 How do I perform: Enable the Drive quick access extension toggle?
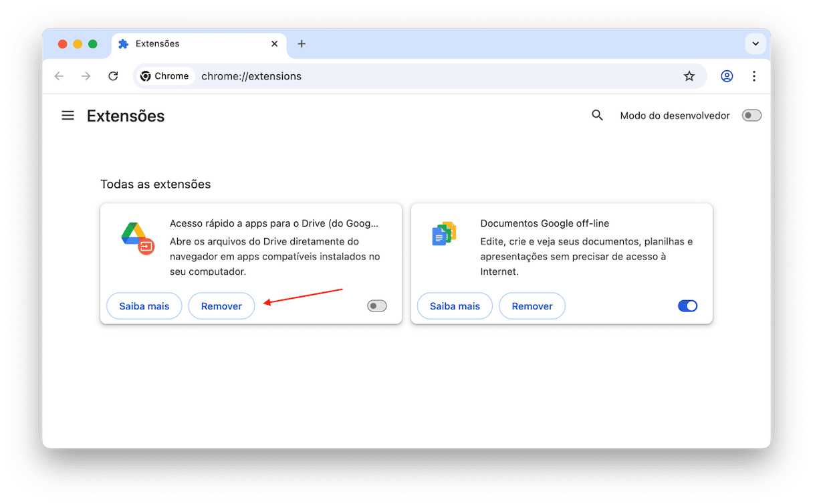pyautogui.click(x=377, y=306)
